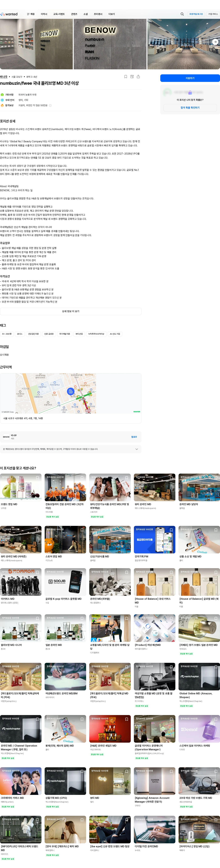Open the 신선/가공식품 MD job card
The width and height of the screenshot is (220, 868).
[x=110, y=544]
